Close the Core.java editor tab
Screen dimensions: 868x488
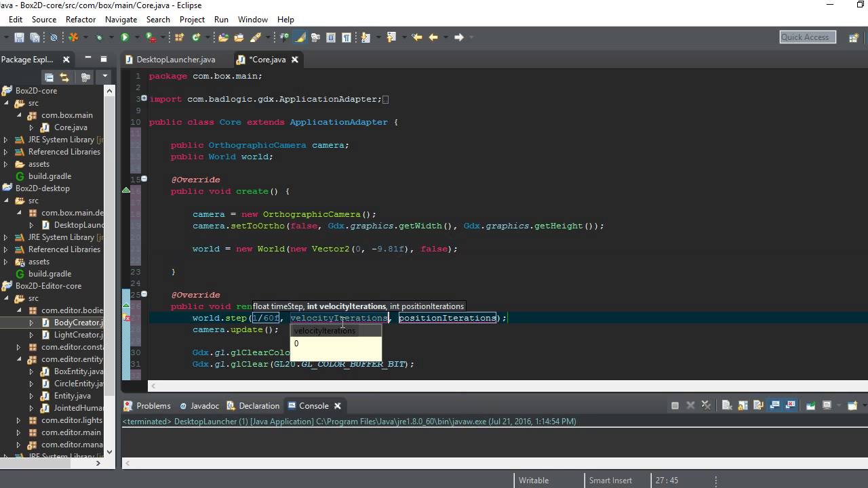pyautogui.click(x=294, y=60)
